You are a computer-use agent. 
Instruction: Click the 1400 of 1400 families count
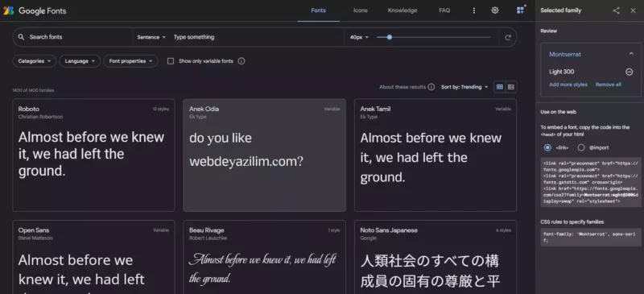pos(33,90)
